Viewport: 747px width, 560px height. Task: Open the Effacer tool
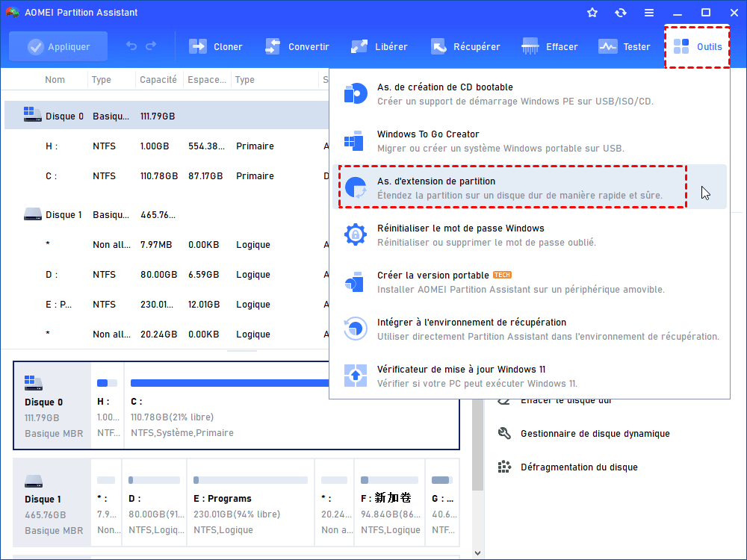549,46
